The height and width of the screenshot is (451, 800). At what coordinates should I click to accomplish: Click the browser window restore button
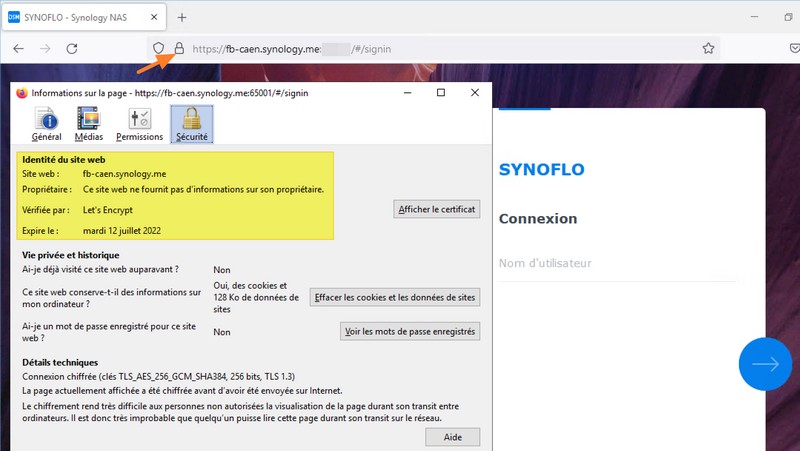[x=788, y=17]
